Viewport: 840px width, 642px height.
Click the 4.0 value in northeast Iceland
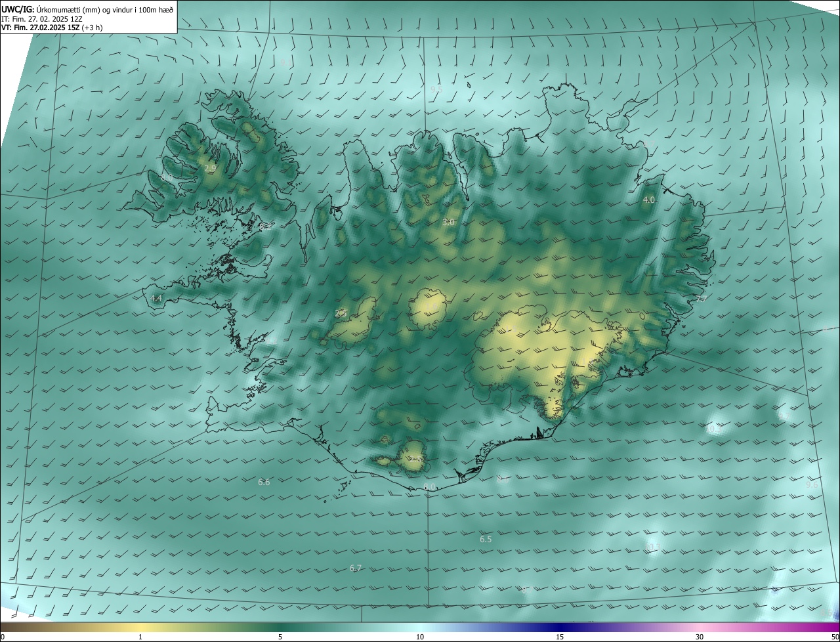click(x=649, y=200)
